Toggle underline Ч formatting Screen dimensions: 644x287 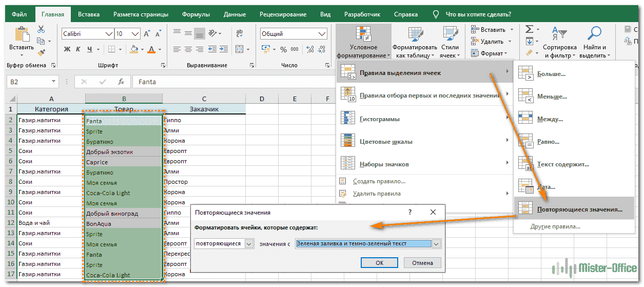(x=90, y=50)
